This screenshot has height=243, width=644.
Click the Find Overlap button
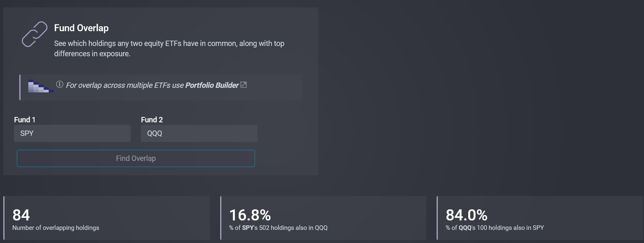[x=136, y=158]
